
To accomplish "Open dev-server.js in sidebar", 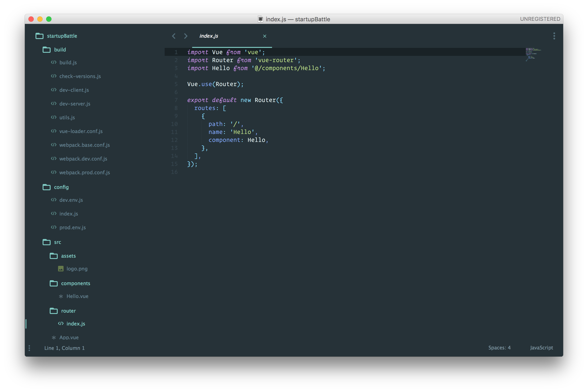I will coord(75,104).
